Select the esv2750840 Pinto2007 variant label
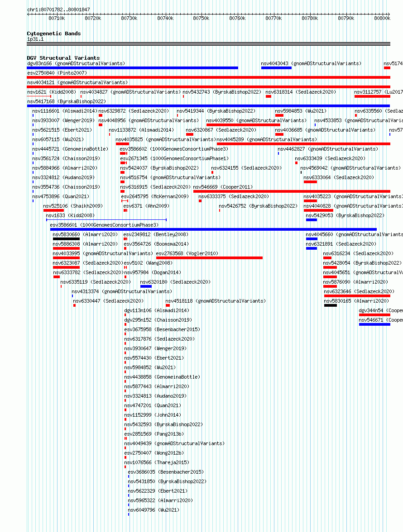403x532 pixels. pos(57,73)
